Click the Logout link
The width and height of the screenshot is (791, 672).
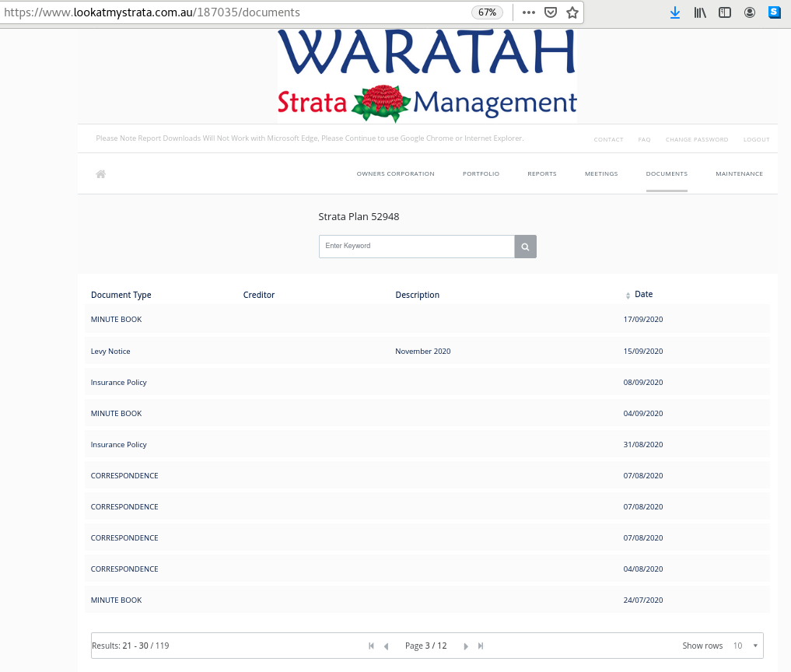pyautogui.click(x=756, y=140)
